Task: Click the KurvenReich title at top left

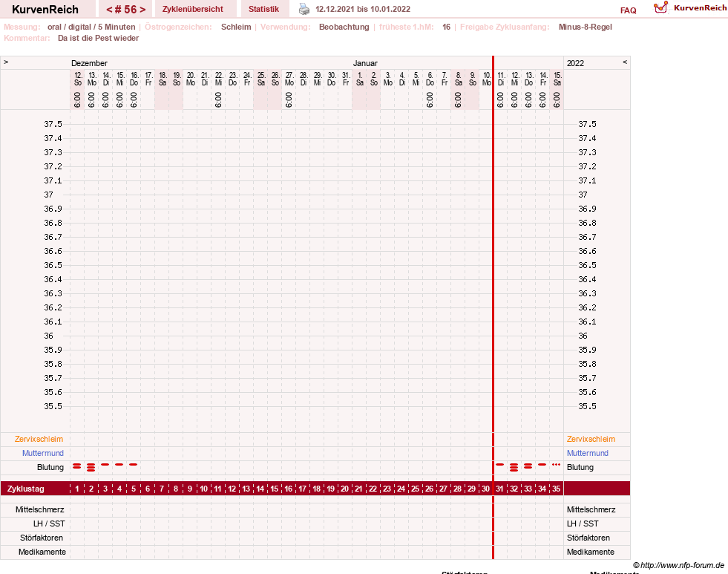Action: [x=45, y=10]
